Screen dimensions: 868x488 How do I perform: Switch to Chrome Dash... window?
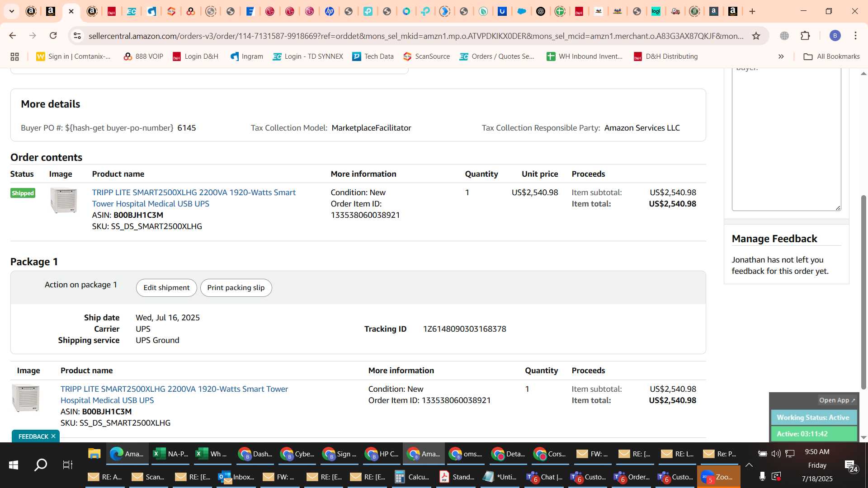click(x=256, y=454)
